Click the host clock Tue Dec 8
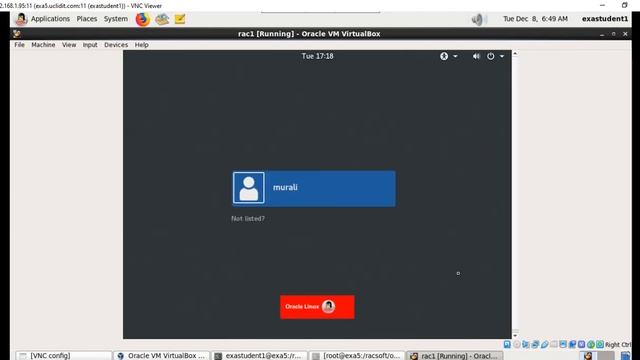Screen dimensions: 640x360 pyautogui.click(x=535, y=19)
